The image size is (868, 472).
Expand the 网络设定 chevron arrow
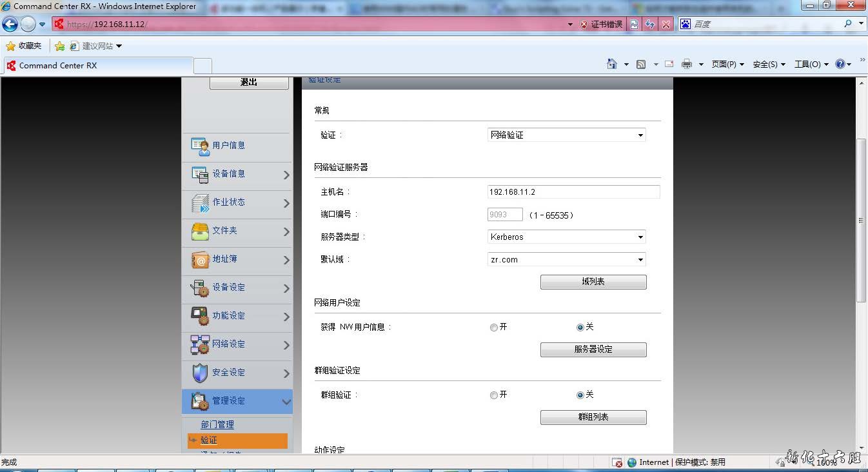[x=286, y=345]
